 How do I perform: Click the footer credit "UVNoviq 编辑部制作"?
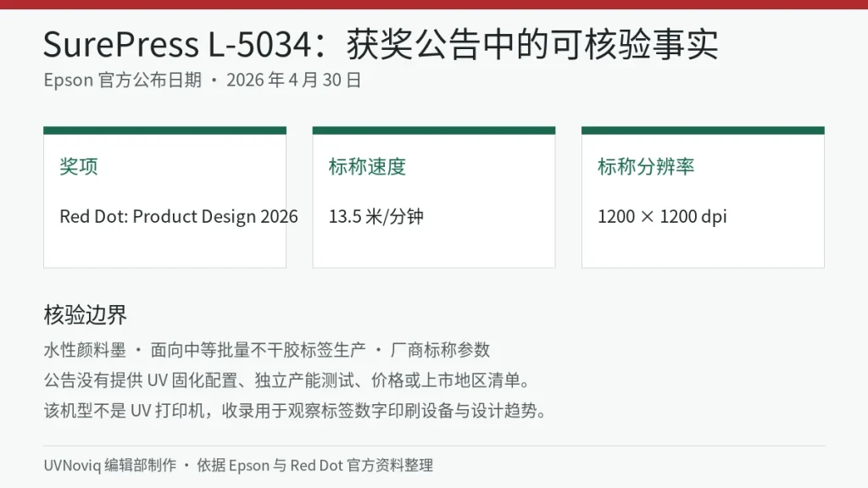110,465
